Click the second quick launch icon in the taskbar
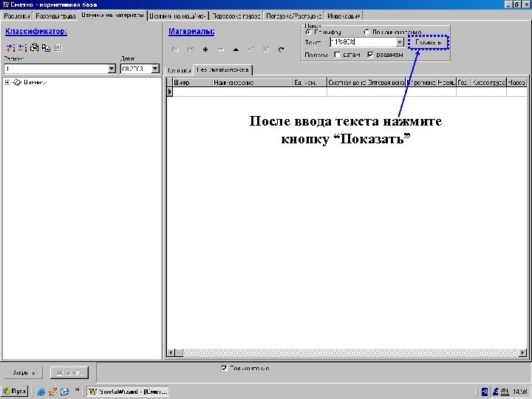Image resolution: width=532 pixels, height=399 pixels. (x=53, y=392)
